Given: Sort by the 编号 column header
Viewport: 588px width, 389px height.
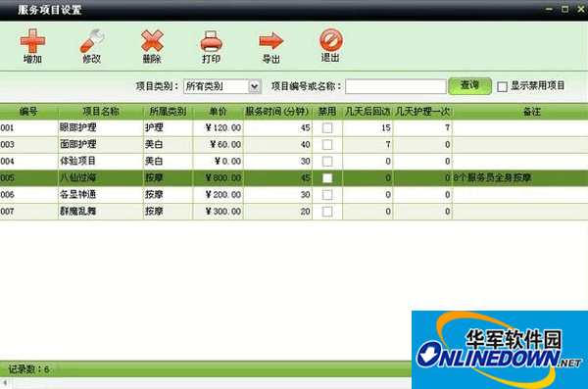Looking at the screenshot, I should pyautogui.click(x=28, y=112).
